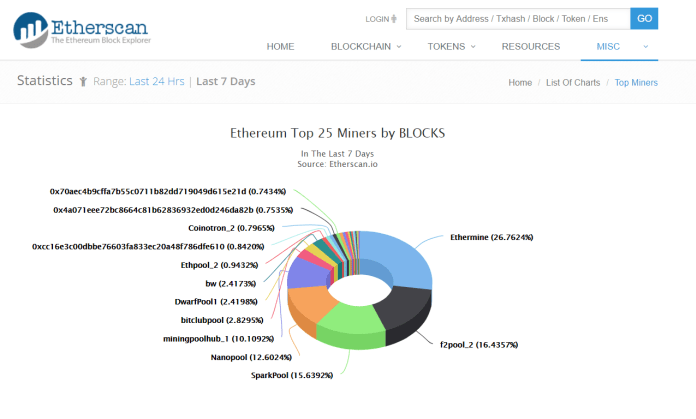
Task: Click the Coinotron_2 (0.7965%) label
Action: [x=231, y=228]
